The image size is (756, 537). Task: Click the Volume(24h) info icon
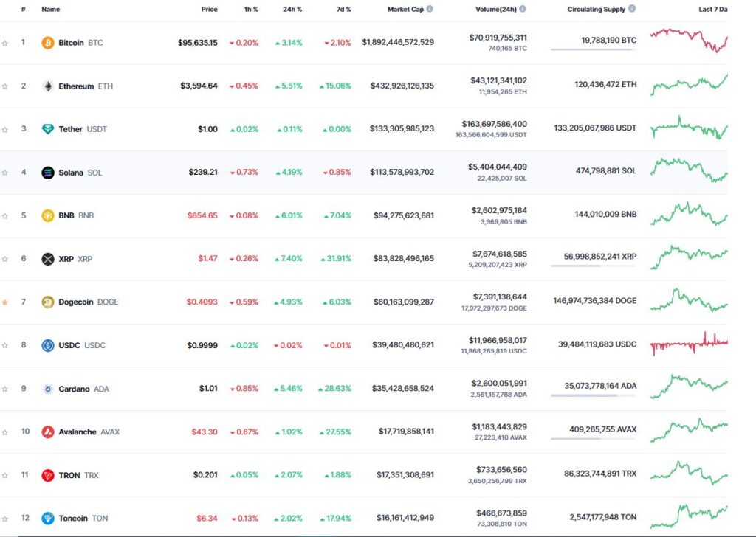[523, 9]
